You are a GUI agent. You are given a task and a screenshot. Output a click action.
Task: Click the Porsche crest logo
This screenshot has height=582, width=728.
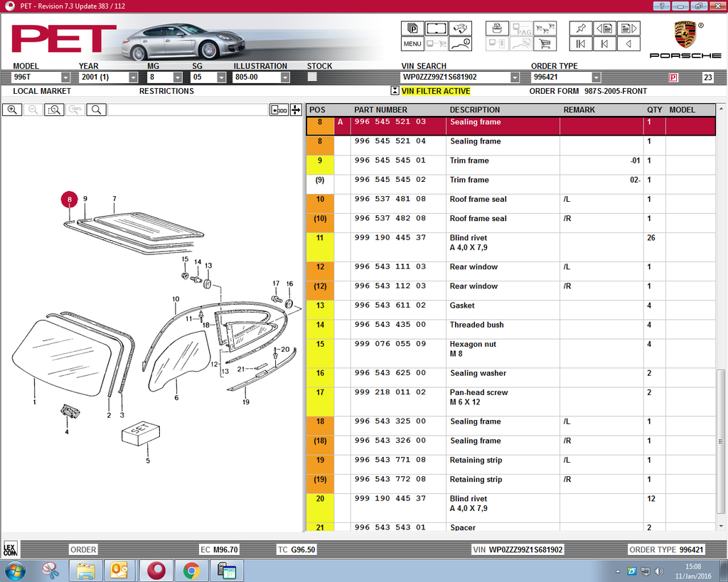pos(685,35)
